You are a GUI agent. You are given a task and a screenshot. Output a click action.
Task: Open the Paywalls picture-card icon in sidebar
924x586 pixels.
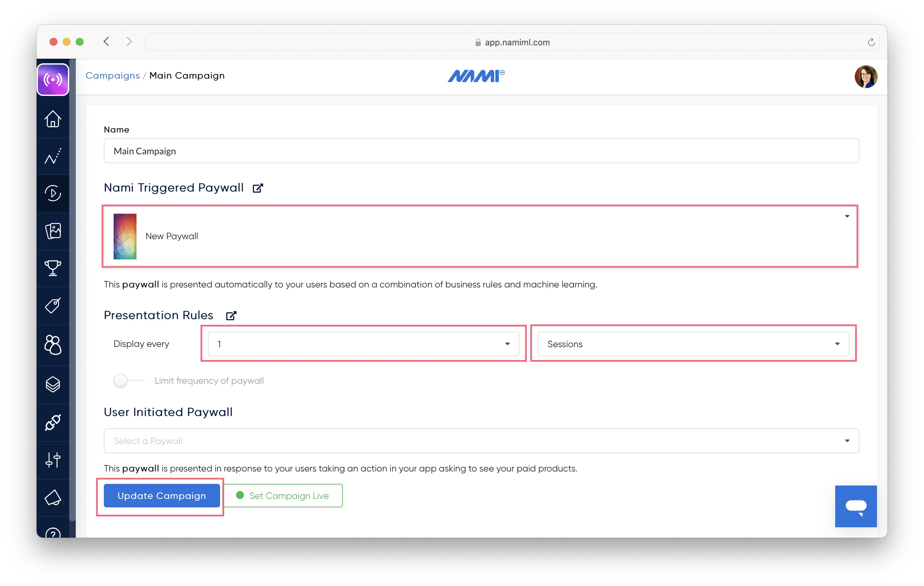(x=53, y=231)
